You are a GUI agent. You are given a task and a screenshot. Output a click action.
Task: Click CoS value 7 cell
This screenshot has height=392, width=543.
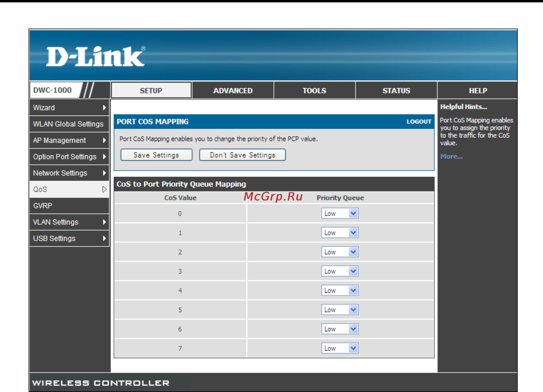[180, 348]
